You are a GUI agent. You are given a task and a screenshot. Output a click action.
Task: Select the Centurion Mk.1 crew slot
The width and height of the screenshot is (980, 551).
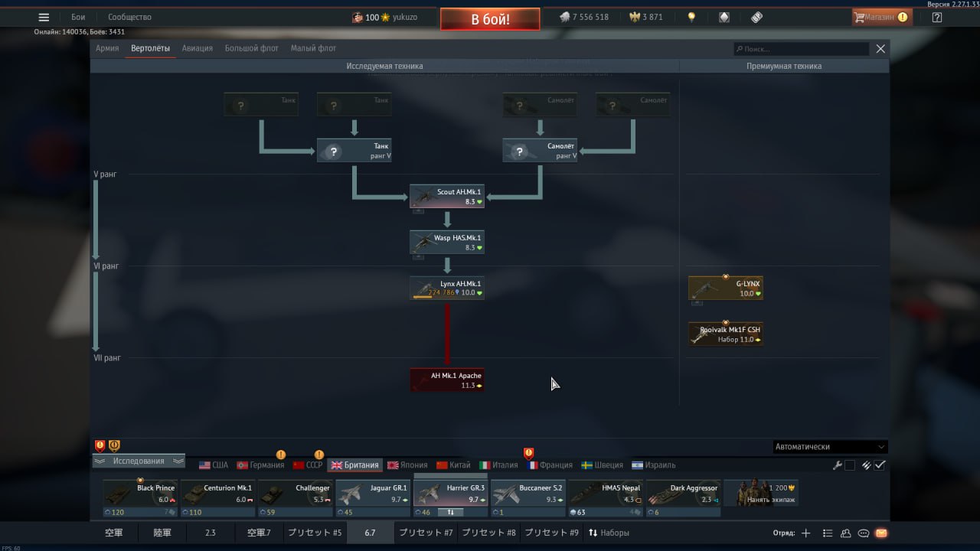pos(217,498)
